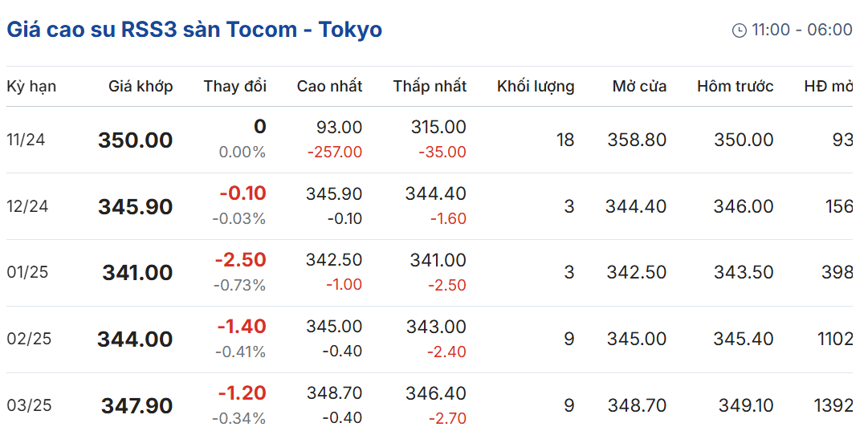
Task: Select the 12/24 contract row
Action: click(430, 206)
